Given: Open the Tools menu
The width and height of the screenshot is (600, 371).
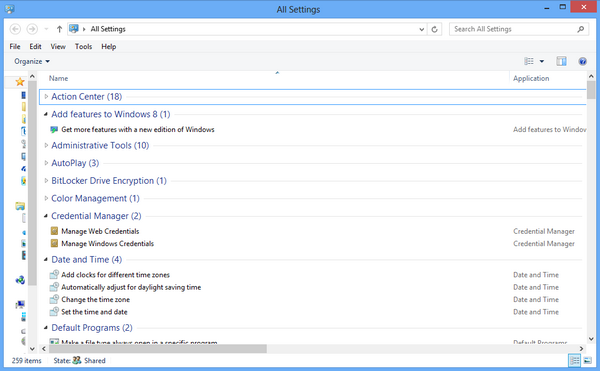Looking at the screenshot, I should pos(83,47).
